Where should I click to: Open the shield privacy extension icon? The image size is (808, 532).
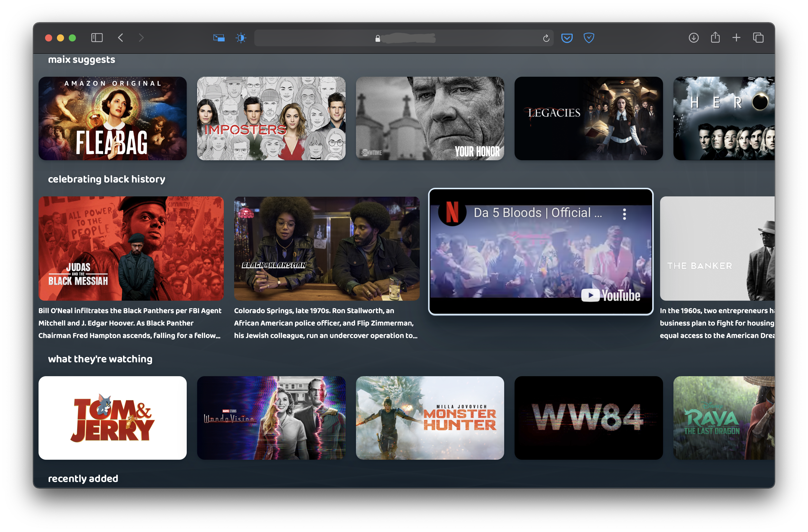coord(588,38)
